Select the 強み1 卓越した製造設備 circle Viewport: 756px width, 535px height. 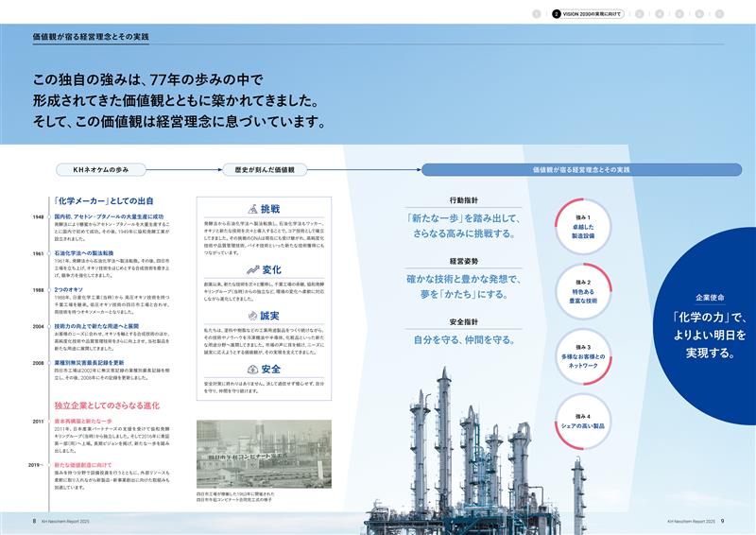click(582, 222)
